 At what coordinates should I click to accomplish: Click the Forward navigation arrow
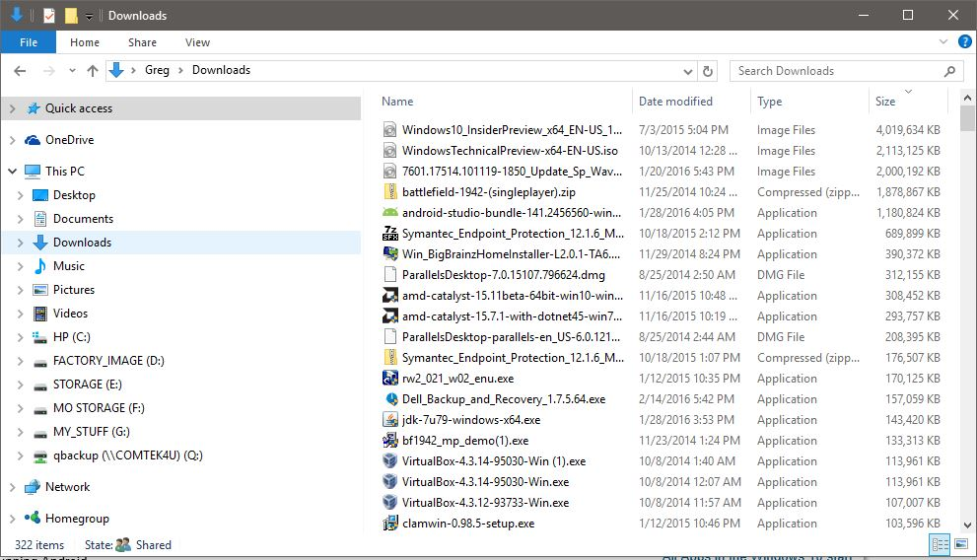coord(48,71)
